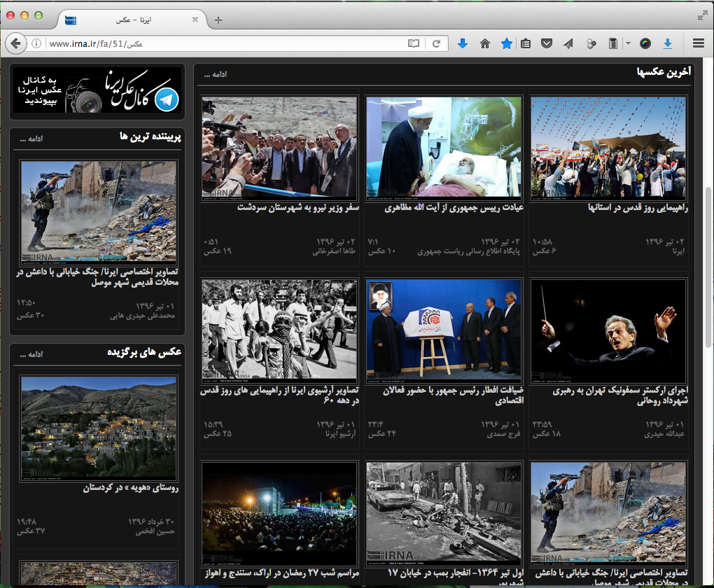Open sidebar headline روستای «هویه» در کردستان

[x=131, y=488]
